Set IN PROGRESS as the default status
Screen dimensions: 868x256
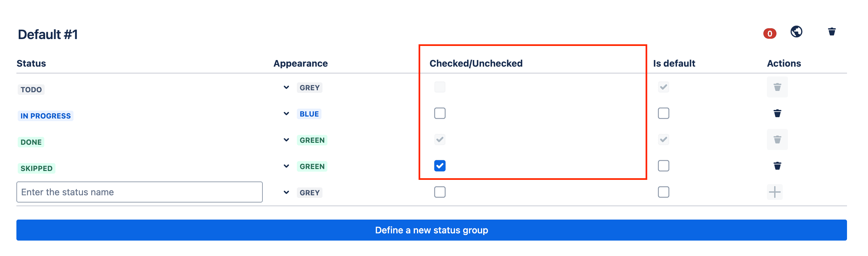(x=663, y=113)
